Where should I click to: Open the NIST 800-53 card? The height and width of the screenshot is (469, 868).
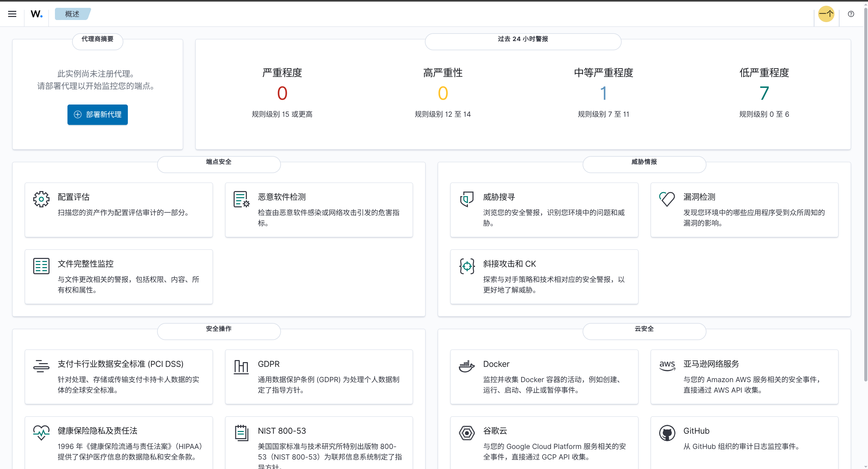[282, 431]
